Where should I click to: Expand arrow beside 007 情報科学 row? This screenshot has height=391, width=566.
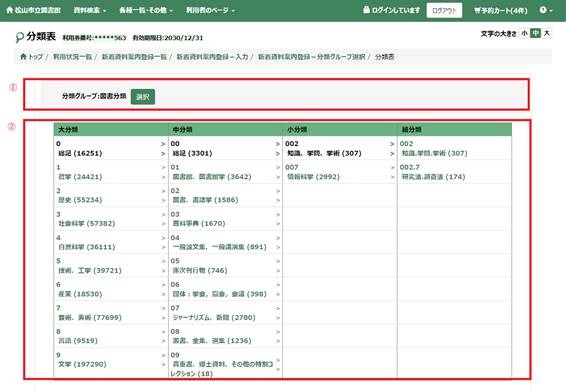[392, 172]
